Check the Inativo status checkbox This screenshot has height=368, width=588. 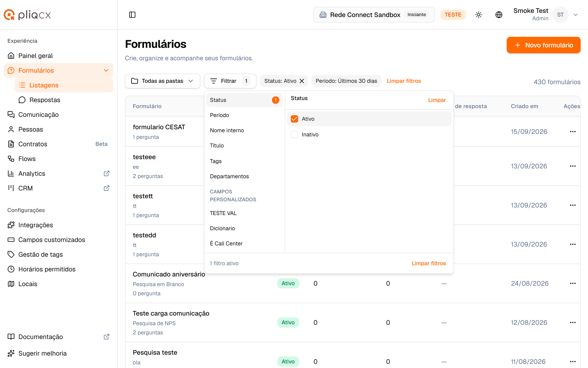[x=294, y=134]
